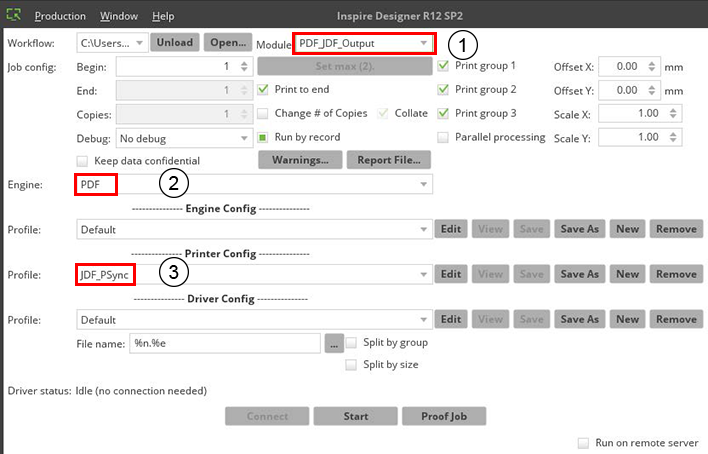Click the Unload workflow button
Viewport: 708px width, 454px height.
click(x=175, y=43)
